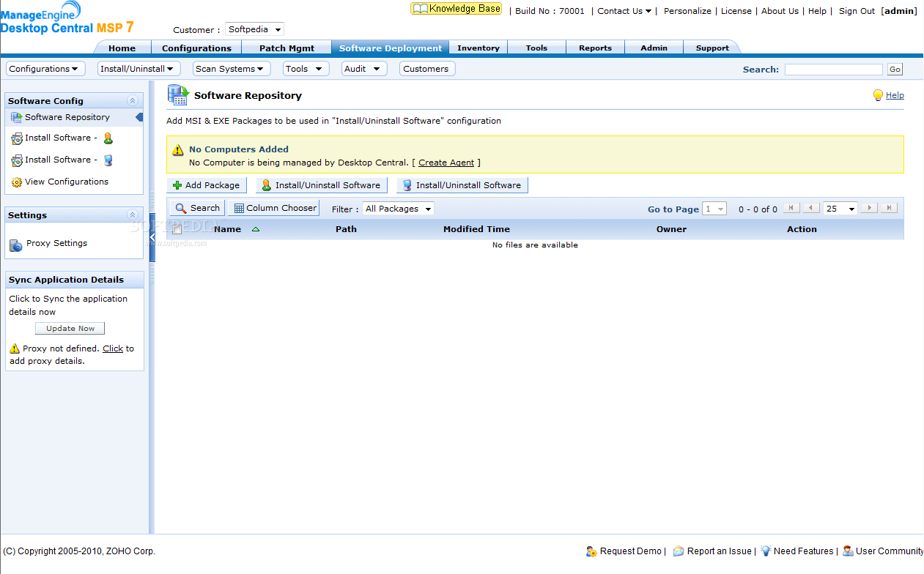Click the View Configurations gear icon

pyautogui.click(x=16, y=182)
